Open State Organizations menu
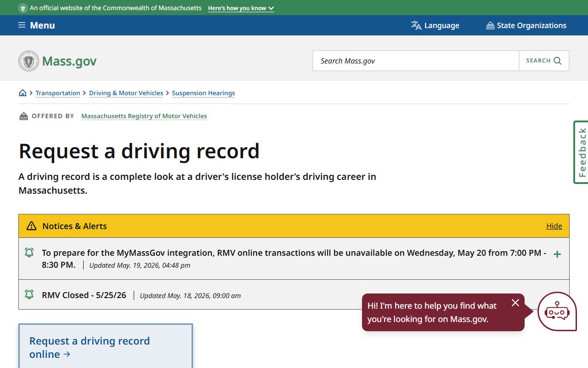 pos(526,25)
